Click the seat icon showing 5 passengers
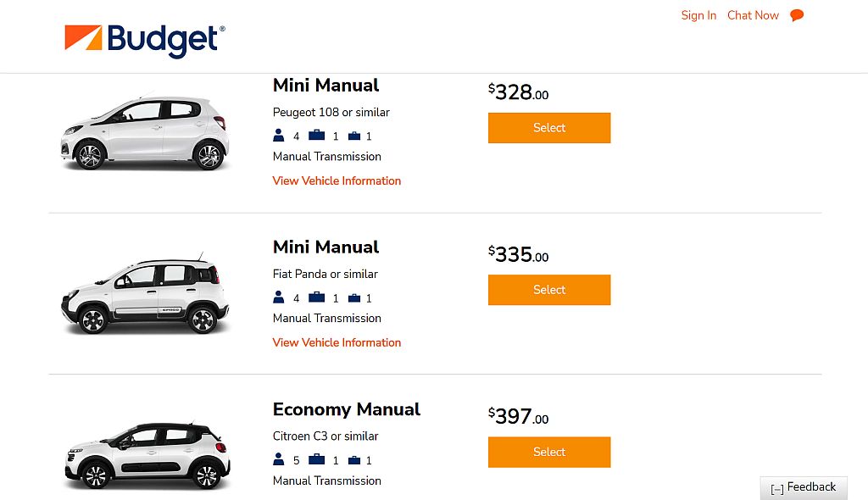868x500 pixels. 279,460
